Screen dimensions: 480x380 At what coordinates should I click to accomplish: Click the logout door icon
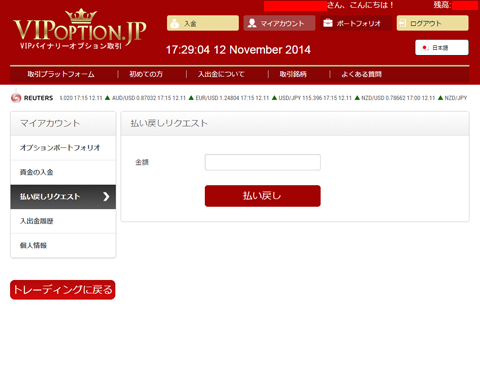402,23
